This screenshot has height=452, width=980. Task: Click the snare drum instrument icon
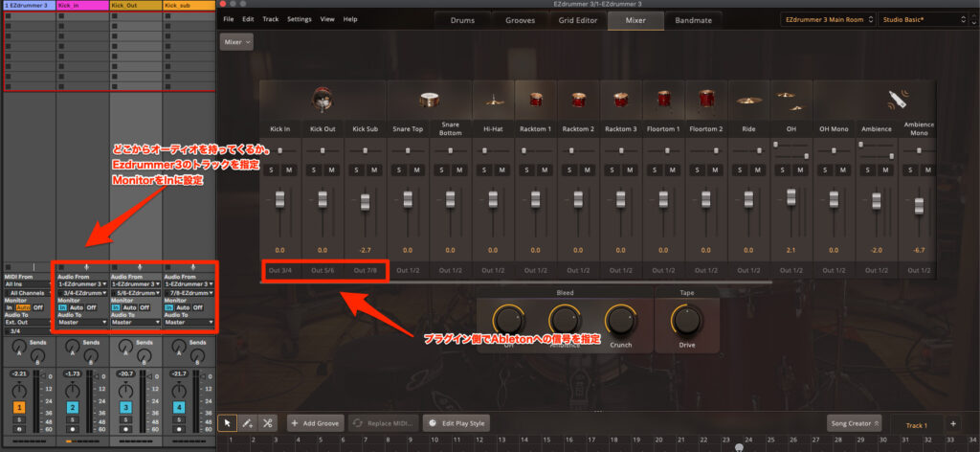point(430,100)
